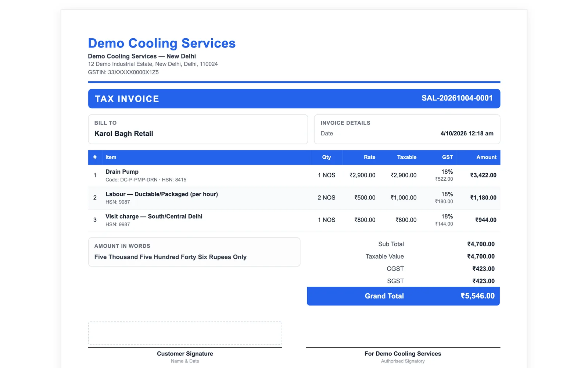Screen dimensions: 588x368
Task: Click invoice number SAL-20261004-0001
Action: tap(457, 98)
